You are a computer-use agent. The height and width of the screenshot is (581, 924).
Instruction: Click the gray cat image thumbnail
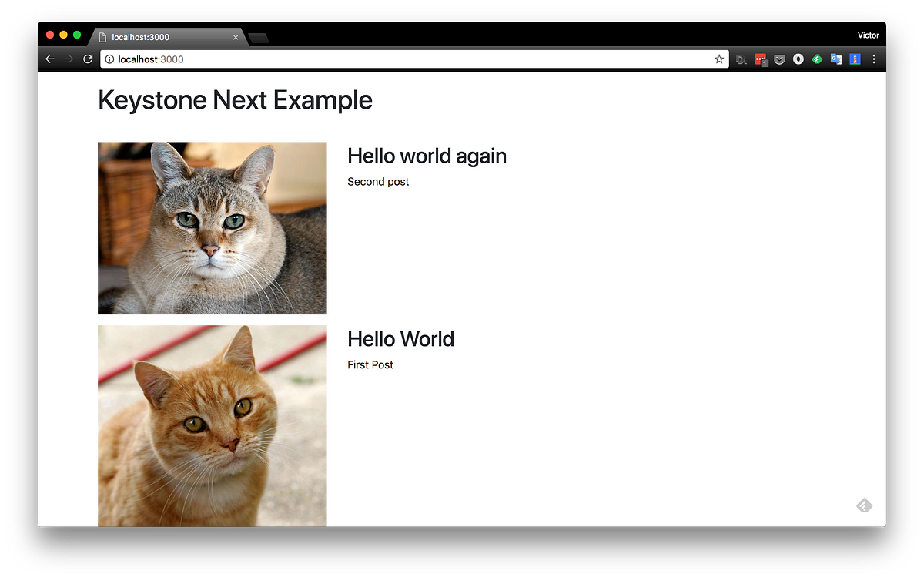[x=212, y=228]
